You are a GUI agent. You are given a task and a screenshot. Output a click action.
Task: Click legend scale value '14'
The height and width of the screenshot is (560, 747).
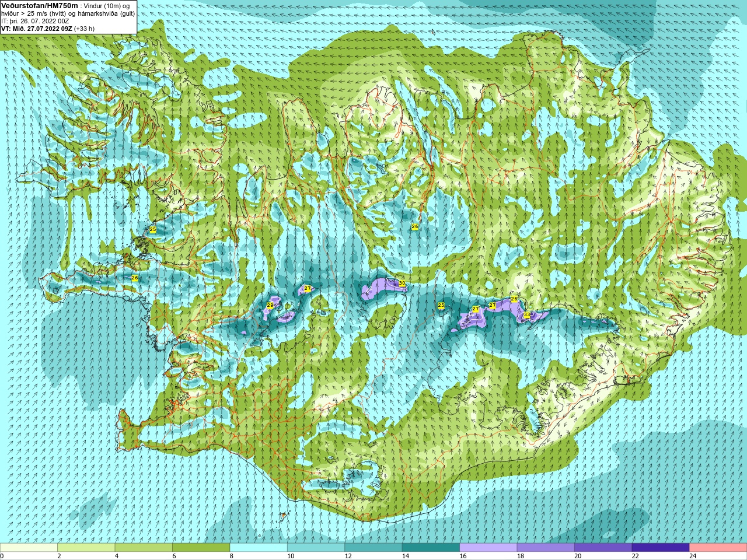[406, 556]
